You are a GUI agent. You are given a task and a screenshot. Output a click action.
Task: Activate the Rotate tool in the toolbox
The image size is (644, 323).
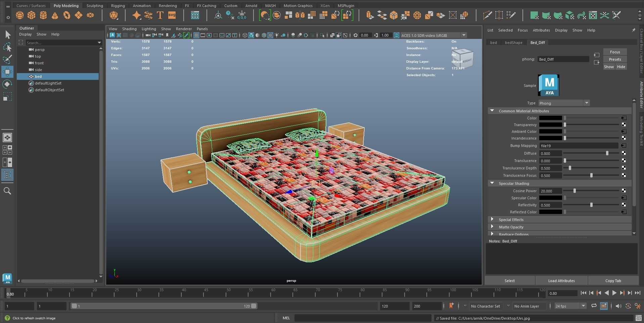pyautogui.click(x=7, y=84)
